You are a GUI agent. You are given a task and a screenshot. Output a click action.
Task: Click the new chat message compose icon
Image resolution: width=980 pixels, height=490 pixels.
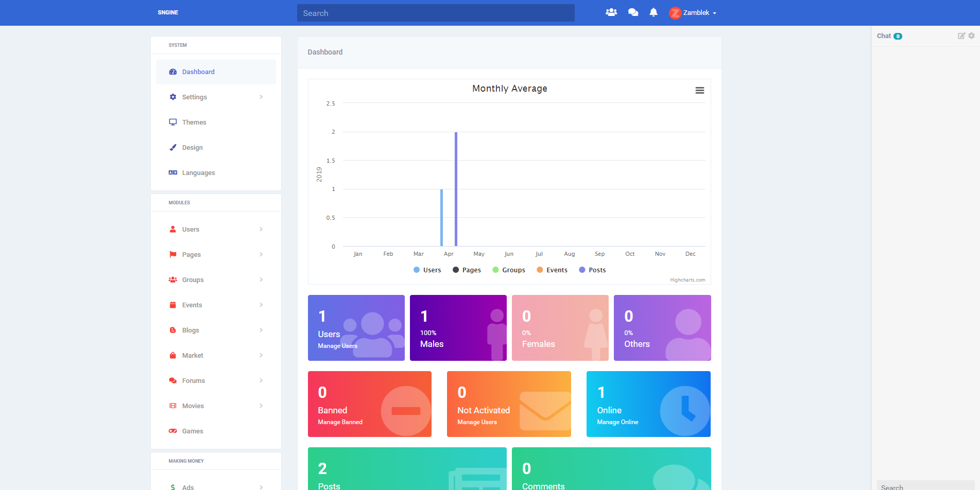click(x=961, y=36)
